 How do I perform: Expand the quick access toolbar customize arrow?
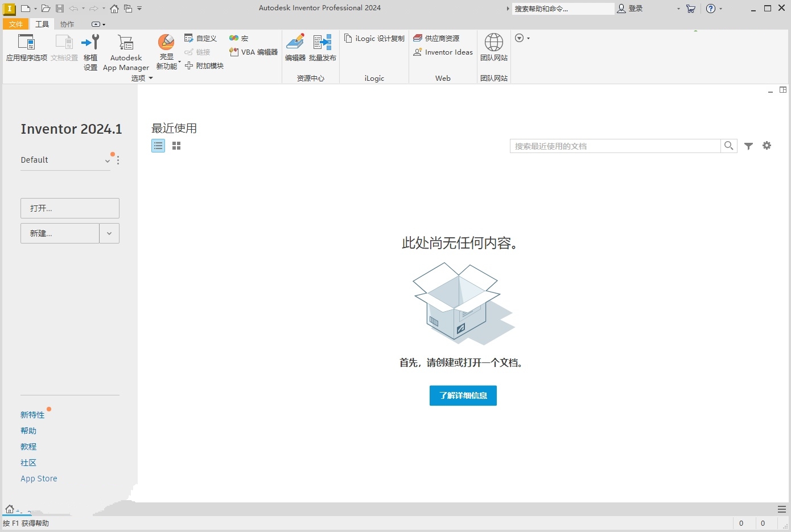139,9
